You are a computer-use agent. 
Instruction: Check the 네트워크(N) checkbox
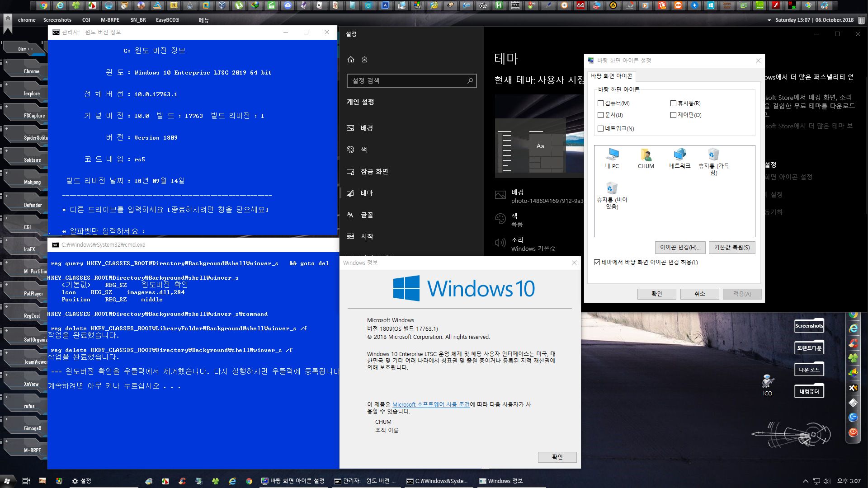600,129
